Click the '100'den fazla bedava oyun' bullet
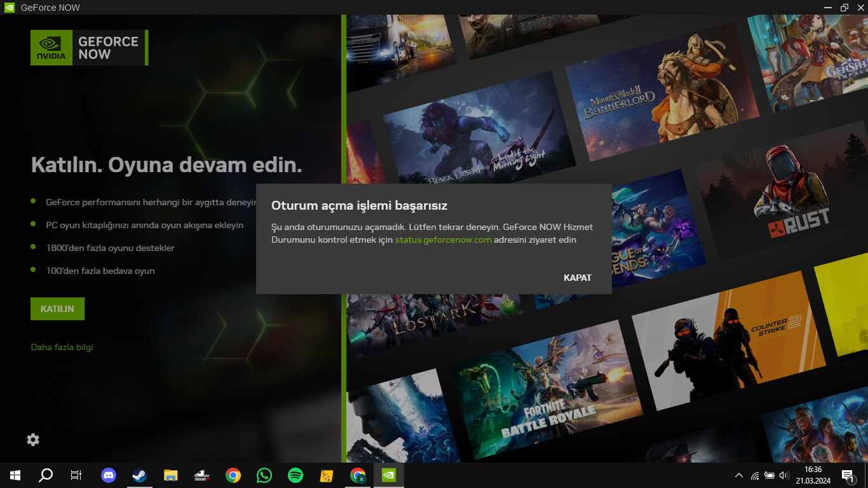 100,271
